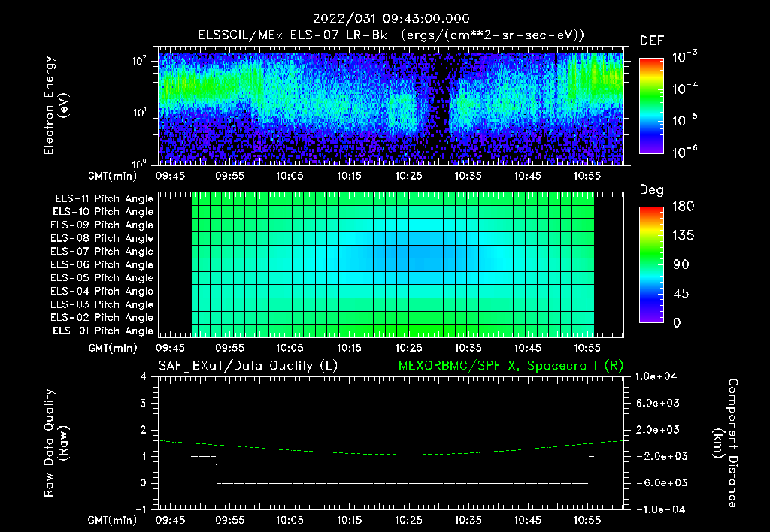Click the 10^0 electron energy tick label
The width and height of the screenshot is (770, 532).
[x=139, y=164]
